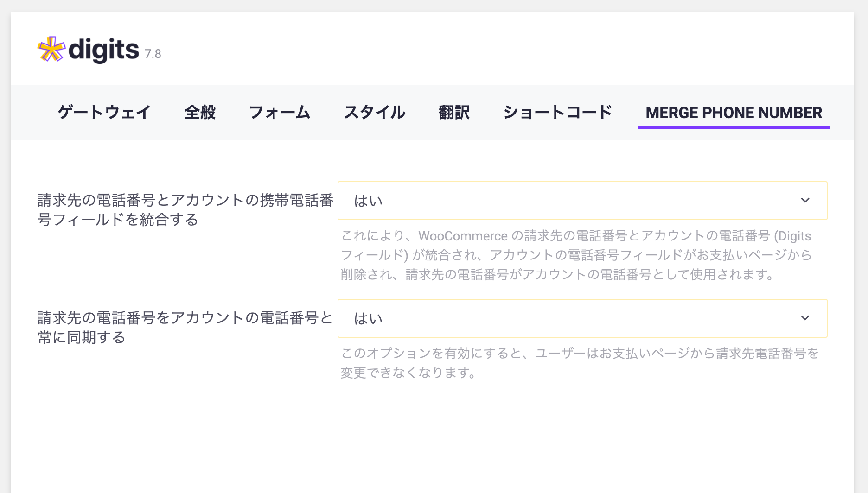Viewport: 868px width, 493px height.
Task: Open the ゲートウェイ tab
Action: click(x=104, y=113)
